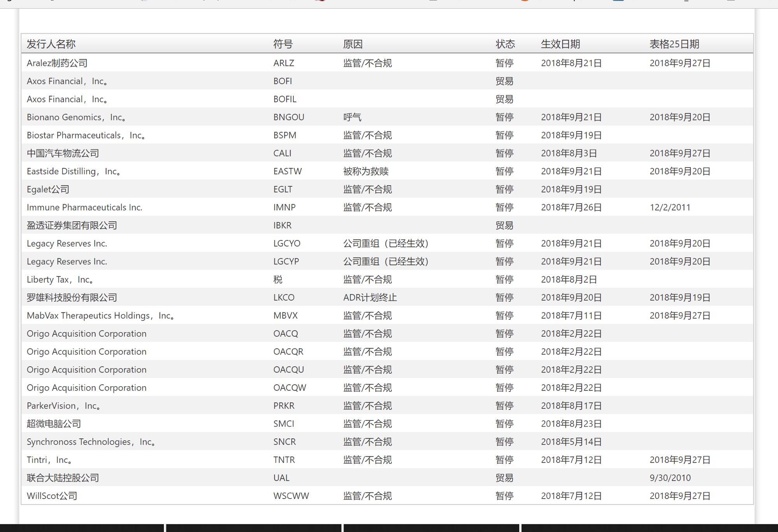
Task: Click the 2018年5月14日 effective date
Action: pos(571,442)
